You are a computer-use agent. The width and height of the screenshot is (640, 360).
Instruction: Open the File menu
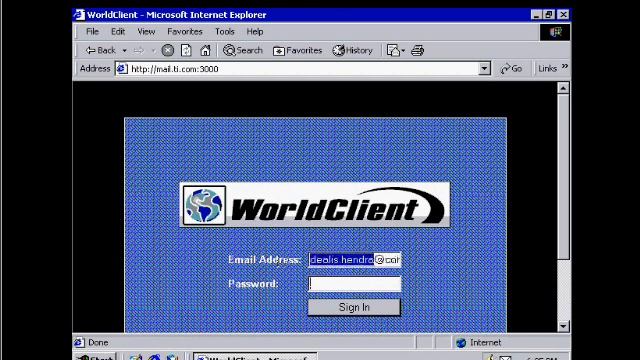(92, 31)
